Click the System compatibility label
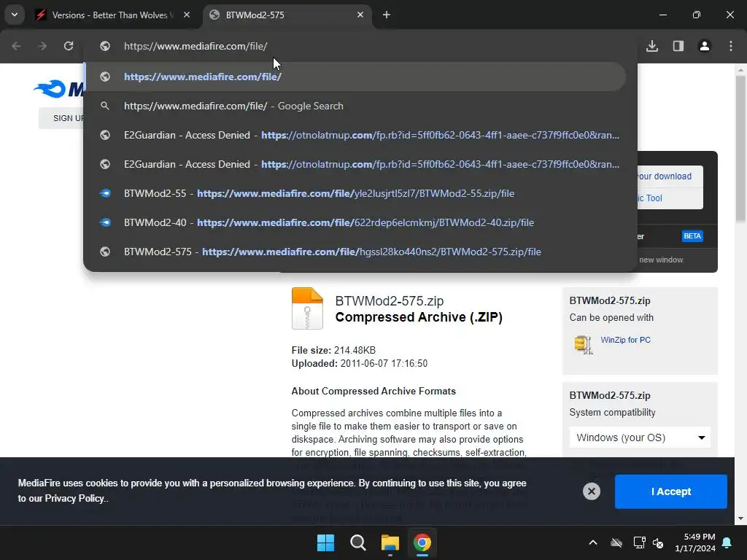The width and height of the screenshot is (747, 560). click(x=612, y=413)
